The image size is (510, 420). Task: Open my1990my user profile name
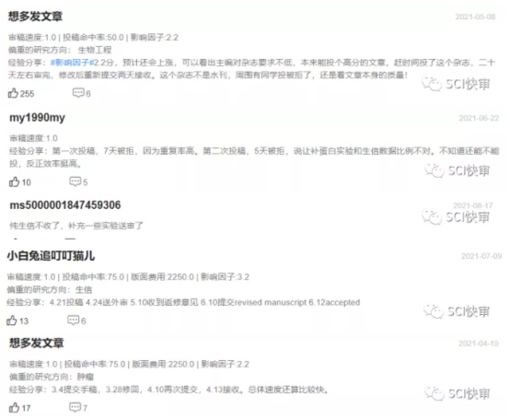37,118
